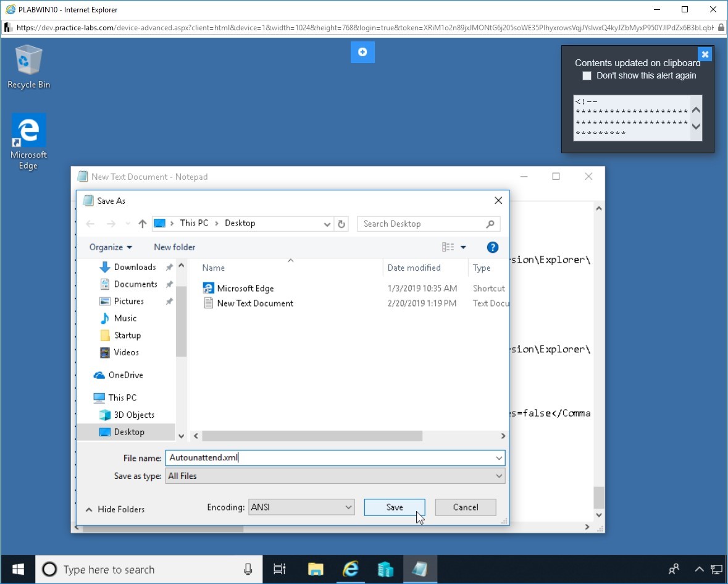Click the Recycle Bin desktop icon
Viewport: 728px width, 584px height.
(28, 67)
